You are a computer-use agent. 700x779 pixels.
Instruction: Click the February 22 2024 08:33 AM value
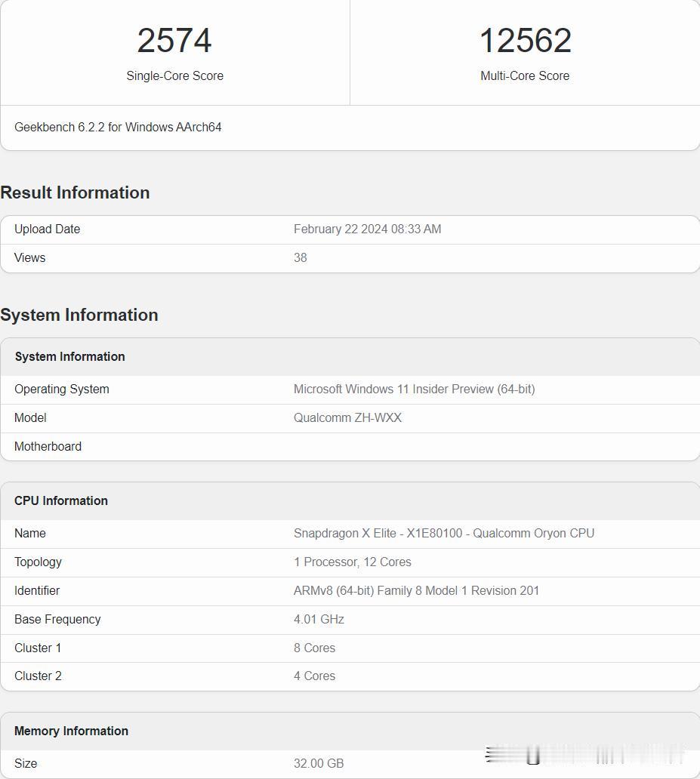tap(368, 229)
